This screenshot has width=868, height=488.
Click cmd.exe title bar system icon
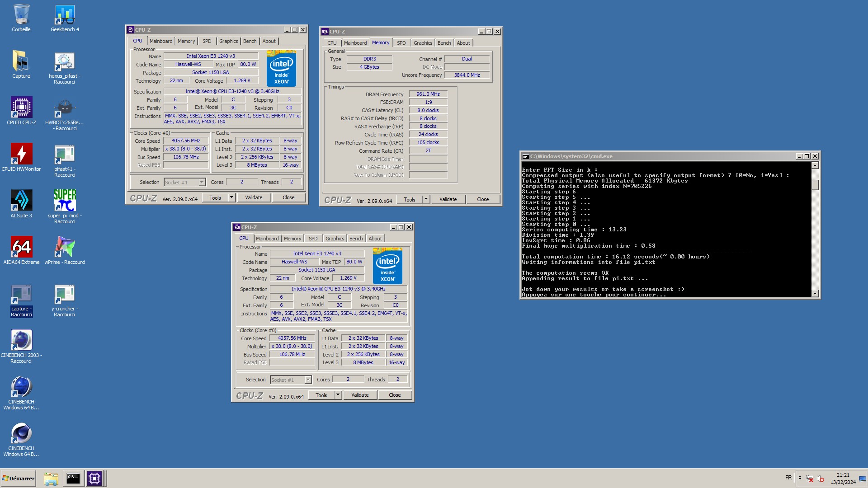pyautogui.click(x=525, y=156)
